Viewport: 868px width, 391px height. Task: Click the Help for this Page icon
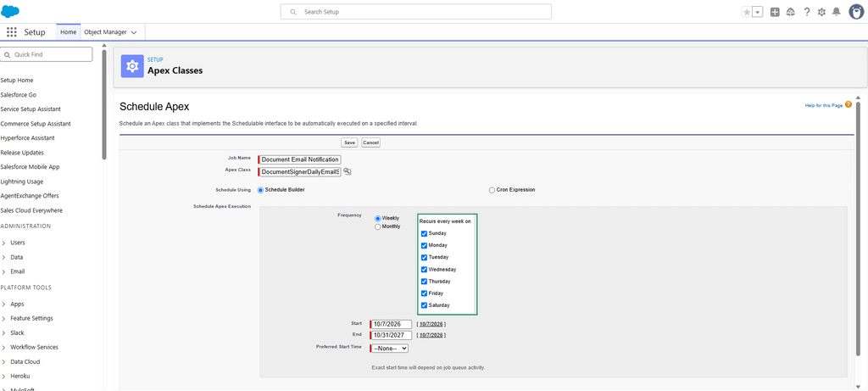848,104
